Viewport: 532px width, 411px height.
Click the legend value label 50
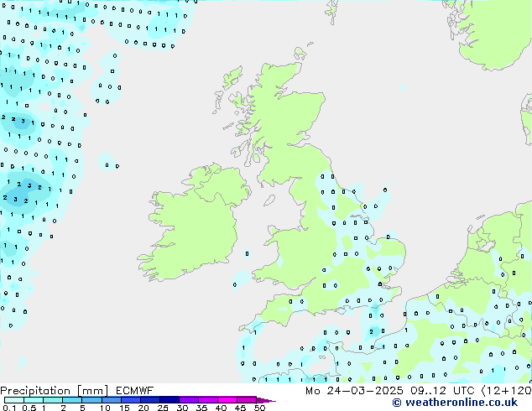click(x=259, y=408)
